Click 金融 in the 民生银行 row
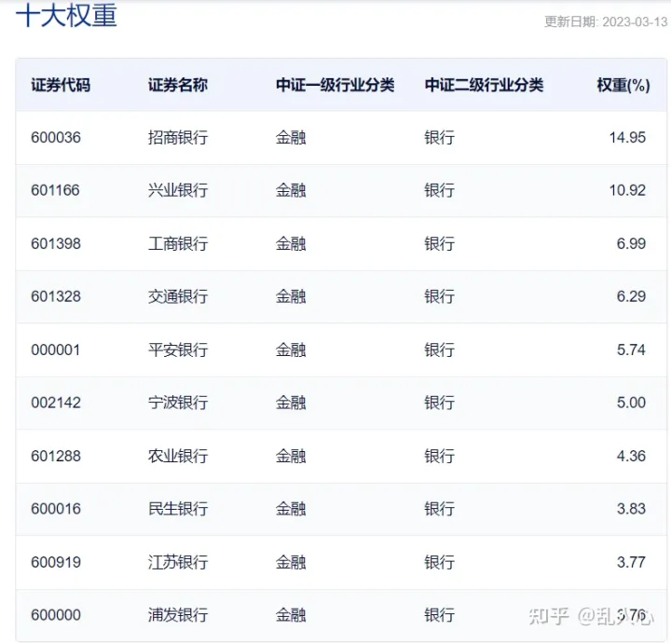 pos(291,508)
